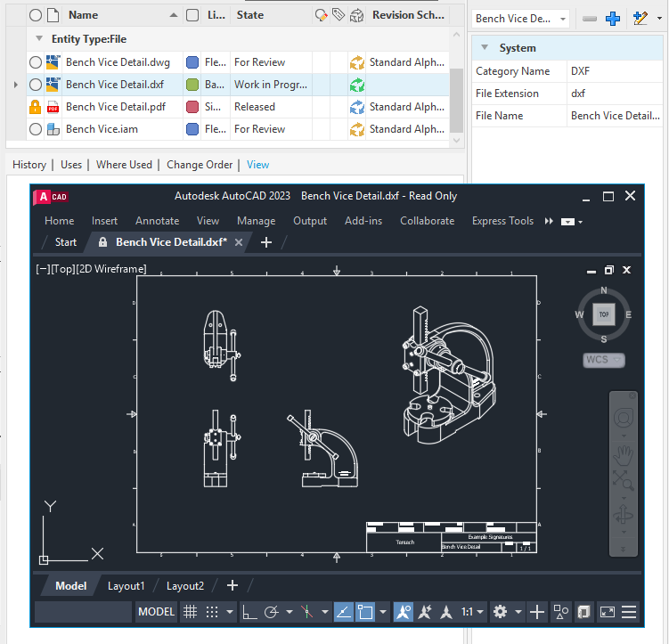Switch to Layout2 tab
669x644 pixels.
[x=185, y=586]
